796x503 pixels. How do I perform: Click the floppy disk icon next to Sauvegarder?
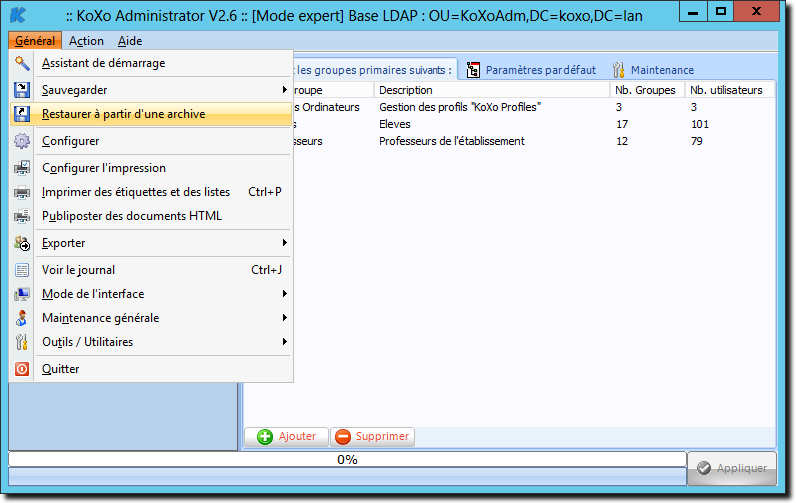coord(22,90)
